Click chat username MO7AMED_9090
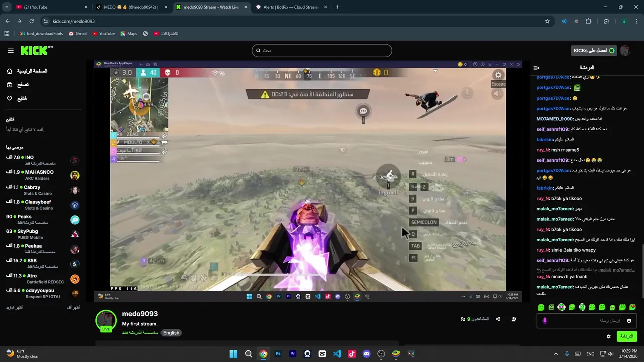The width and height of the screenshot is (644, 362). (555, 119)
